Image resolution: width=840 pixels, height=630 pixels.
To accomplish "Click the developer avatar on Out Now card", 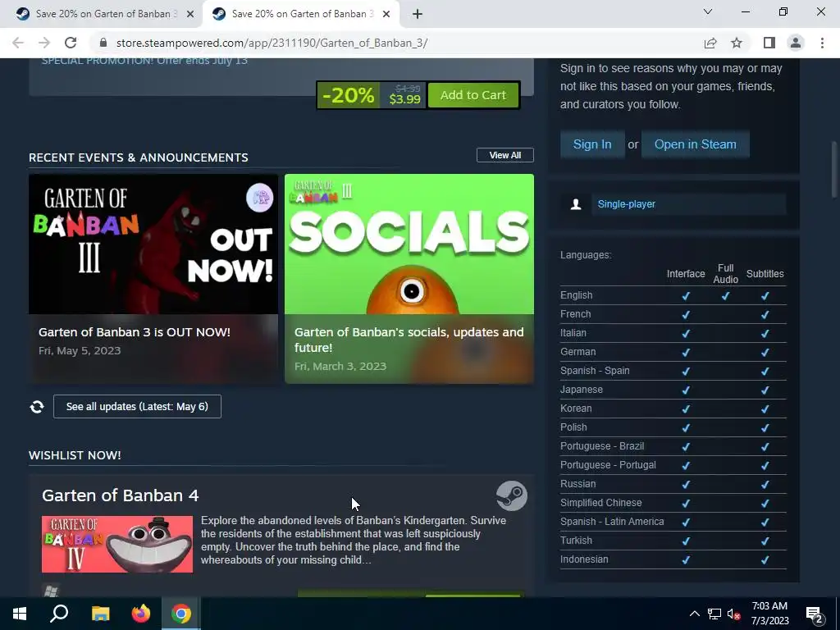I will click(x=259, y=198).
